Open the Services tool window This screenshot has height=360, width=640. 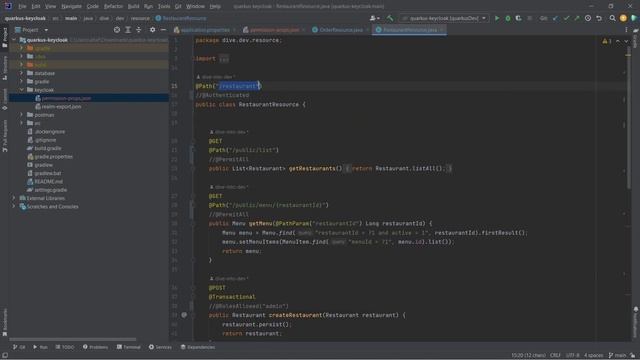point(160,347)
